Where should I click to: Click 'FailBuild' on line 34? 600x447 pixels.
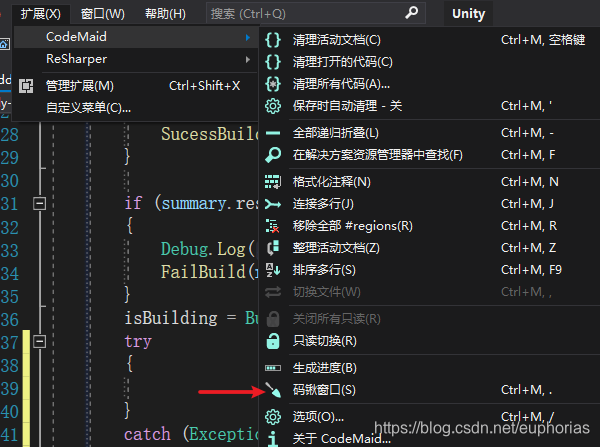[203, 272]
